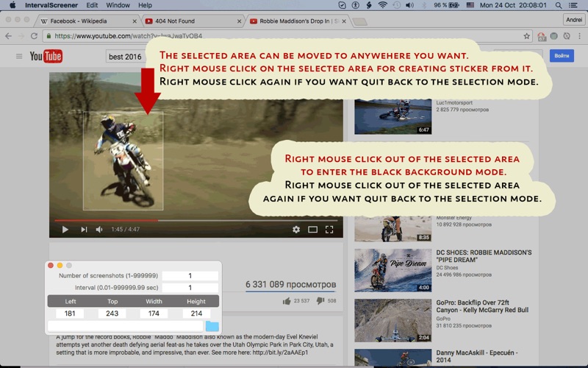This screenshot has height=368, width=588.
Task: Open the Edit menu
Action: click(x=92, y=5)
